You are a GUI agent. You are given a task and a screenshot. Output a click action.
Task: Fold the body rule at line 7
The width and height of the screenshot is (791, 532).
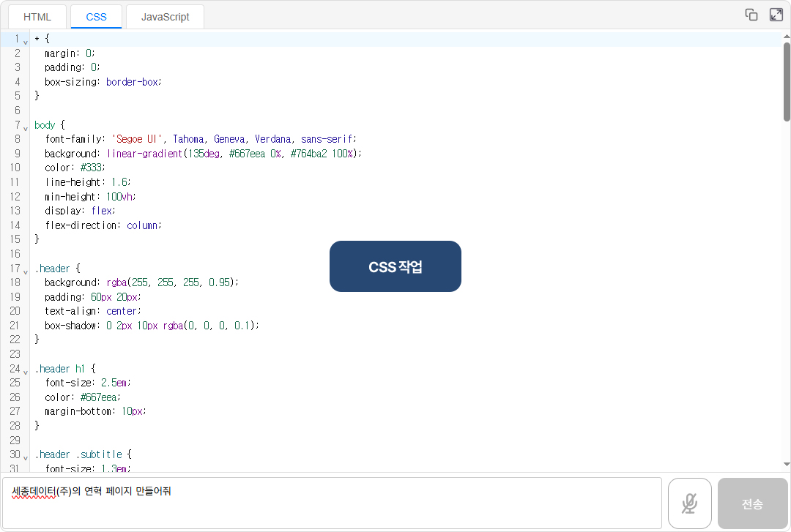click(26, 127)
